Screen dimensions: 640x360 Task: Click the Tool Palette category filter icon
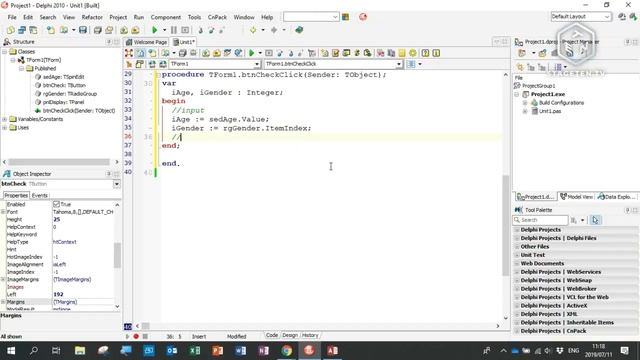[574, 220]
